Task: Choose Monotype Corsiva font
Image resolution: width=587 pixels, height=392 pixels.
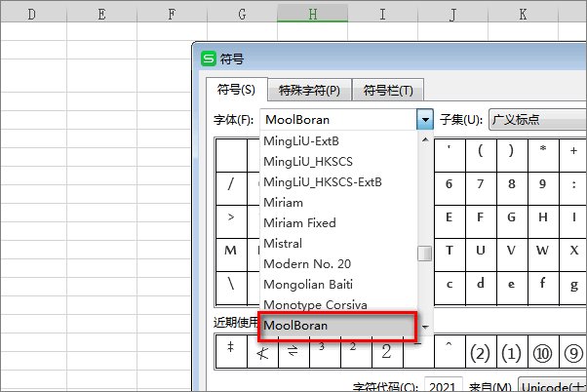Action: pos(338,305)
